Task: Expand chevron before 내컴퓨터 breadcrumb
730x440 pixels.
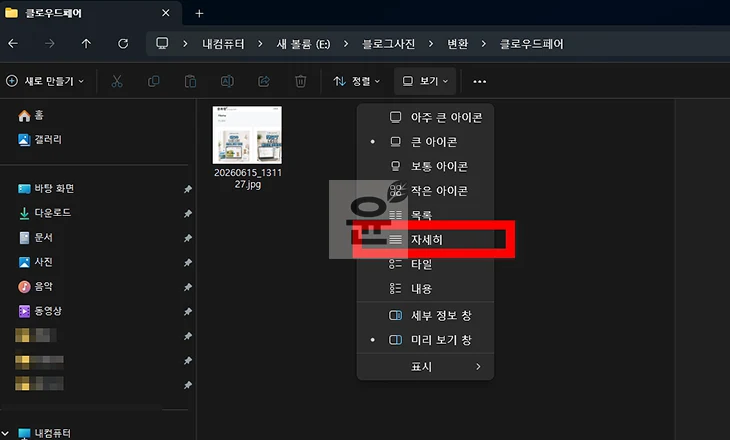Action: pos(185,44)
